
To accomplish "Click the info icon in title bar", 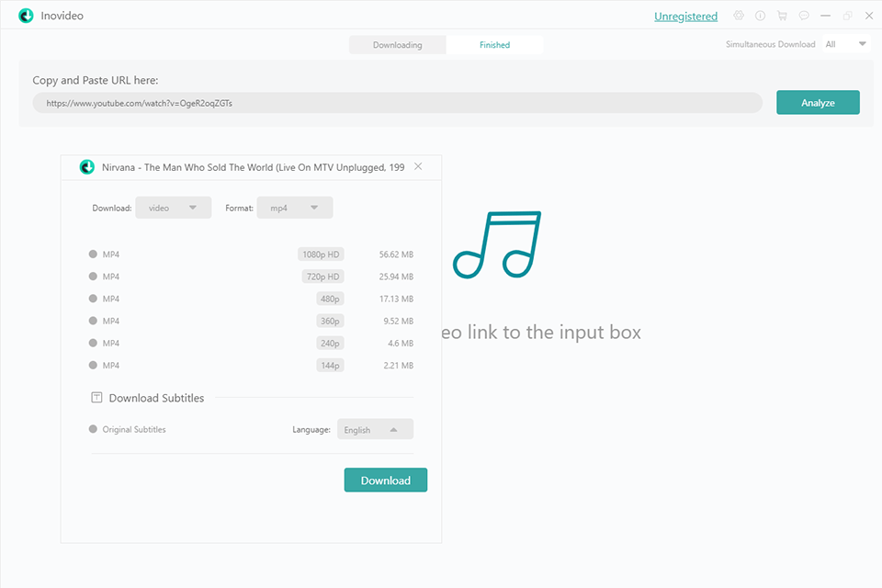I will point(760,16).
